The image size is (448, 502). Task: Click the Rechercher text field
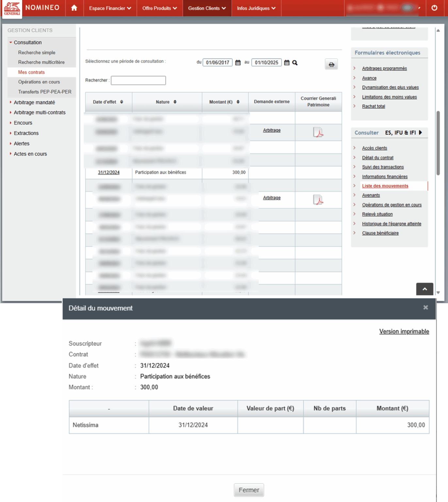(138, 80)
